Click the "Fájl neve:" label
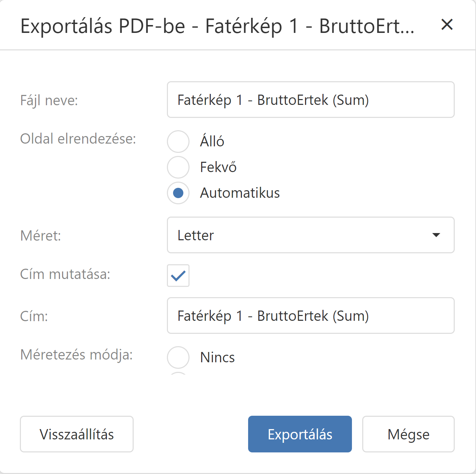The height and width of the screenshot is (474, 476). [49, 100]
